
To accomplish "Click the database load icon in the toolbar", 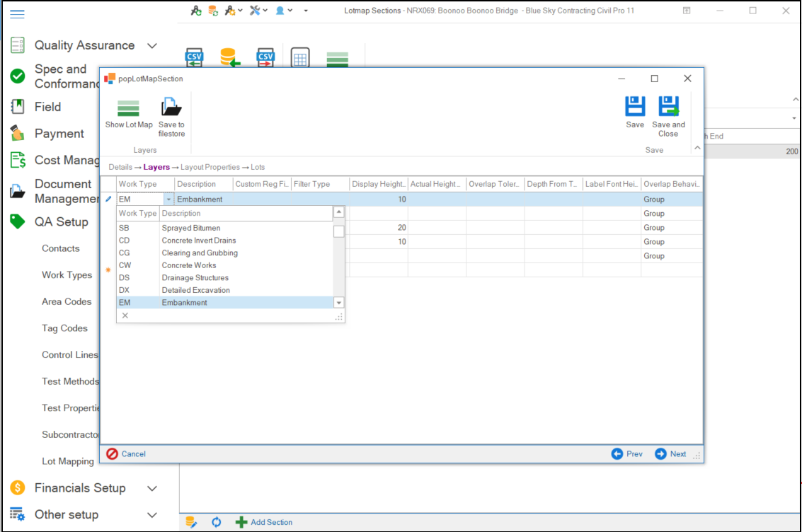I will [x=229, y=57].
